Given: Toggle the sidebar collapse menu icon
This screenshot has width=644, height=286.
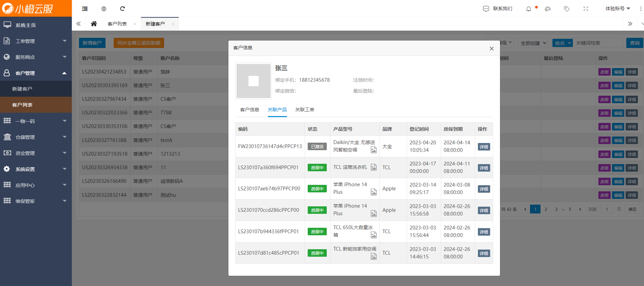Looking at the screenshot, I should pyautogui.click(x=85, y=9).
